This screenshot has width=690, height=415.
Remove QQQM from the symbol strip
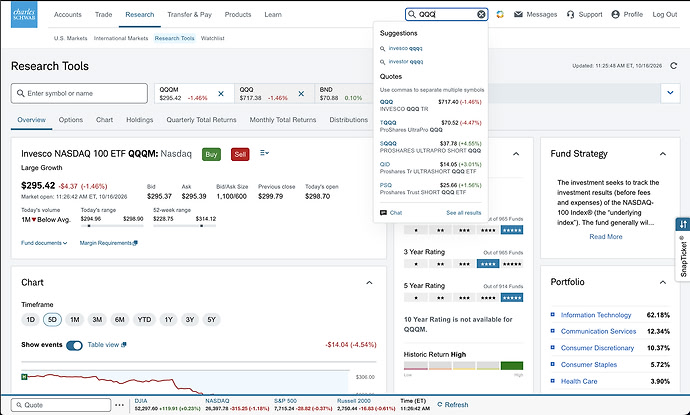[x=221, y=94]
